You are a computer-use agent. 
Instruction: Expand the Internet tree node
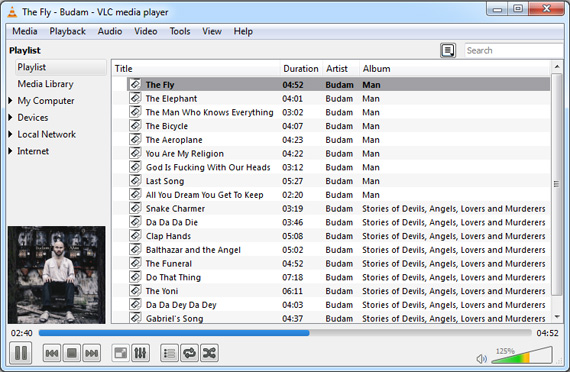[11, 151]
